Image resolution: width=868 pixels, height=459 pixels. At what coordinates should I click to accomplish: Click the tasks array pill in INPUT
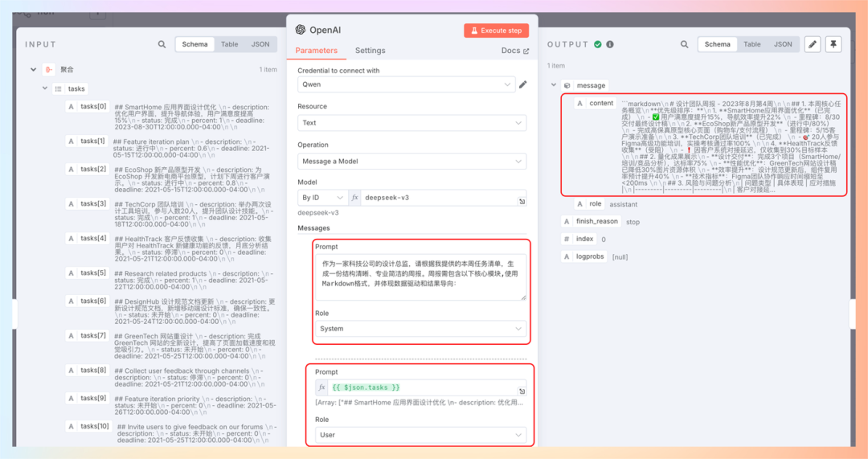click(70, 88)
